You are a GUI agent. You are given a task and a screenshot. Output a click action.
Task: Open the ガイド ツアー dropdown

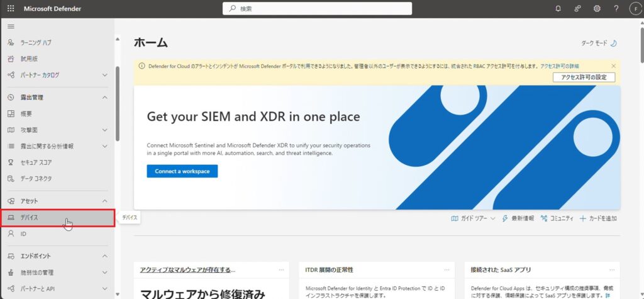pos(473,218)
